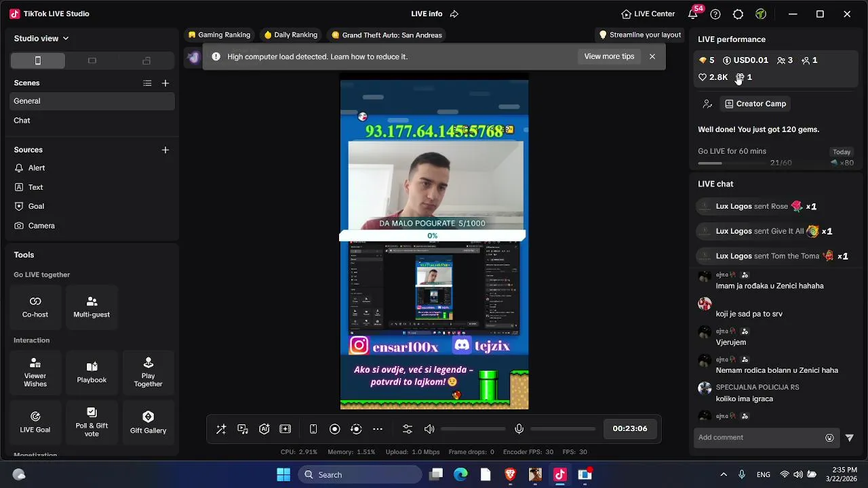
Task: Open the Gaming Ranking tab
Action: (220, 35)
